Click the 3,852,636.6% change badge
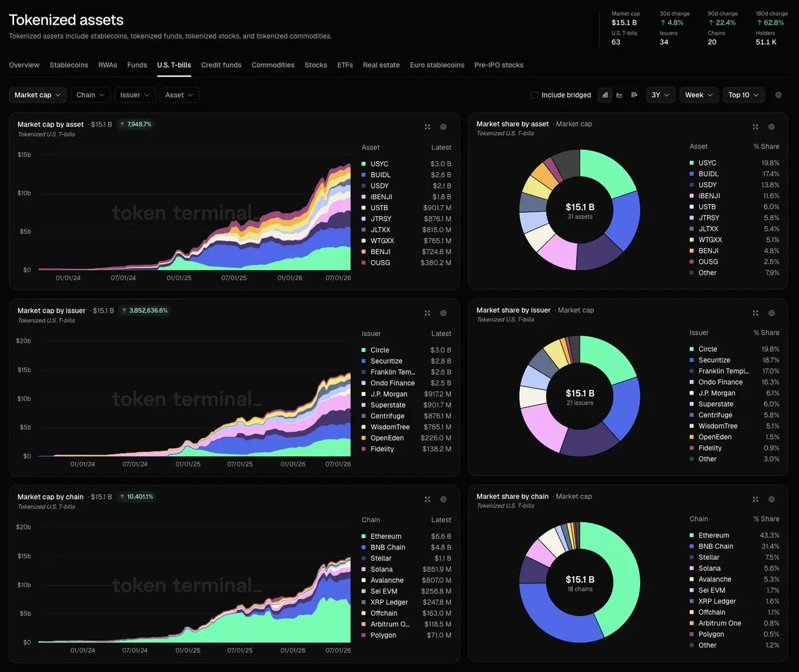Screen dimensions: 799x672 144,311
